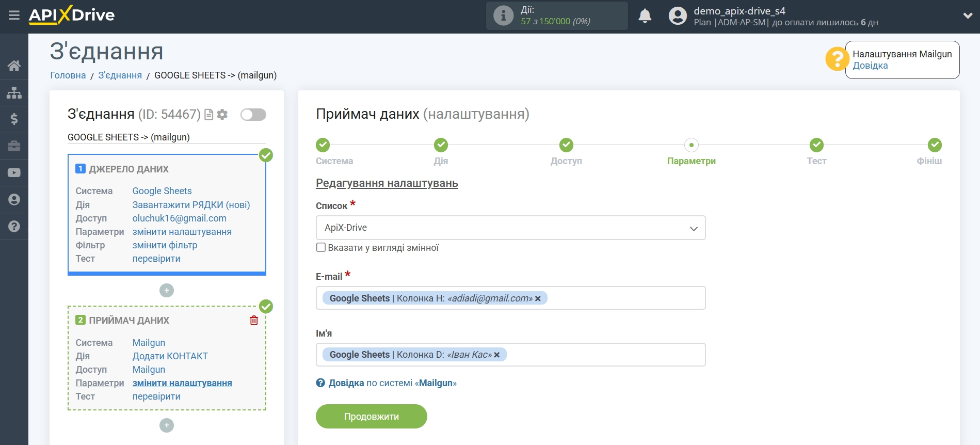
Task: Click the Продовжити button
Action: [372, 416]
